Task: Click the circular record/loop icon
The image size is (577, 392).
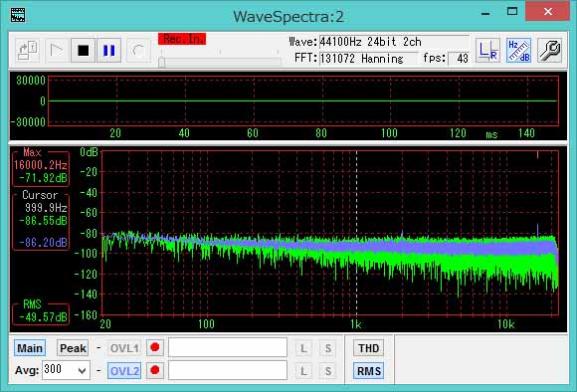Action: (138, 51)
